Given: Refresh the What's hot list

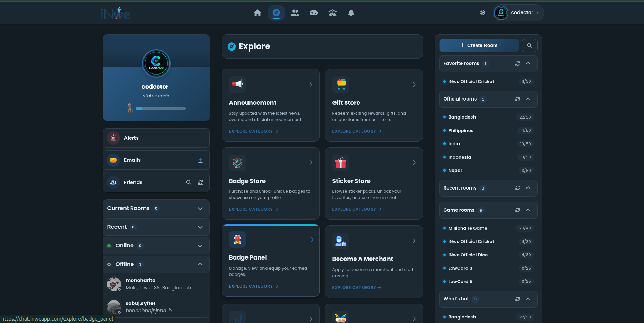Looking at the screenshot, I should pyautogui.click(x=517, y=299).
